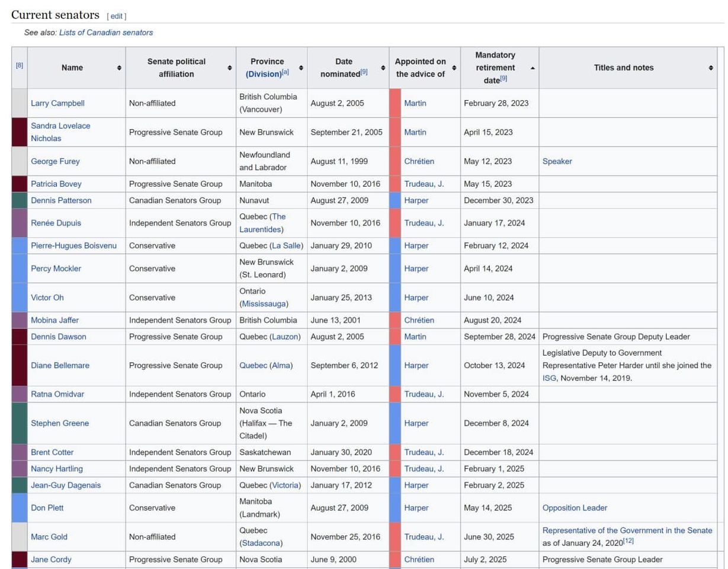Open footnote [a] beside Province (Division)

284,73
